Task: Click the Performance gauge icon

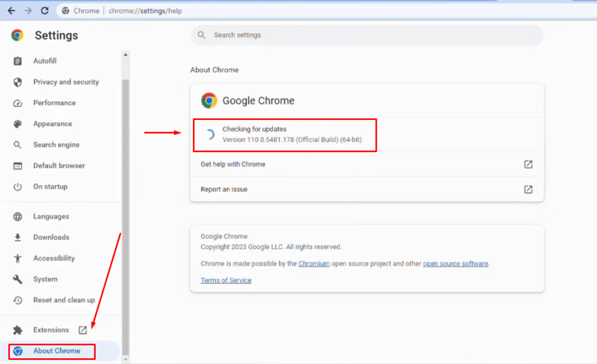Action: tap(17, 103)
